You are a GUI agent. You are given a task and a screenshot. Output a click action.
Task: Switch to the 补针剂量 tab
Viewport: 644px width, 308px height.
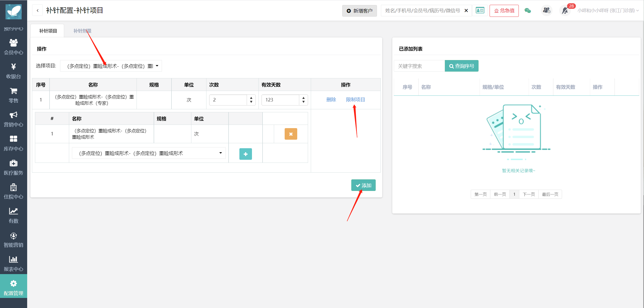coord(82,31)
